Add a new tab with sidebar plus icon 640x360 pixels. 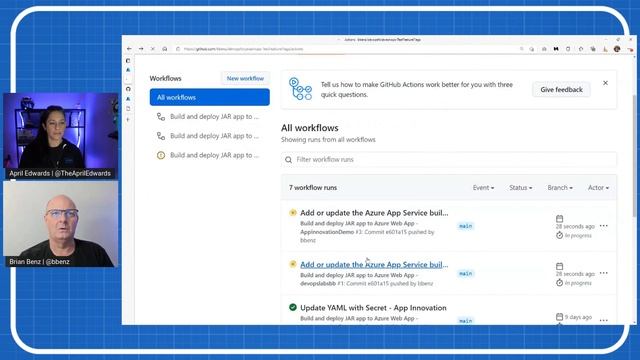128,120
